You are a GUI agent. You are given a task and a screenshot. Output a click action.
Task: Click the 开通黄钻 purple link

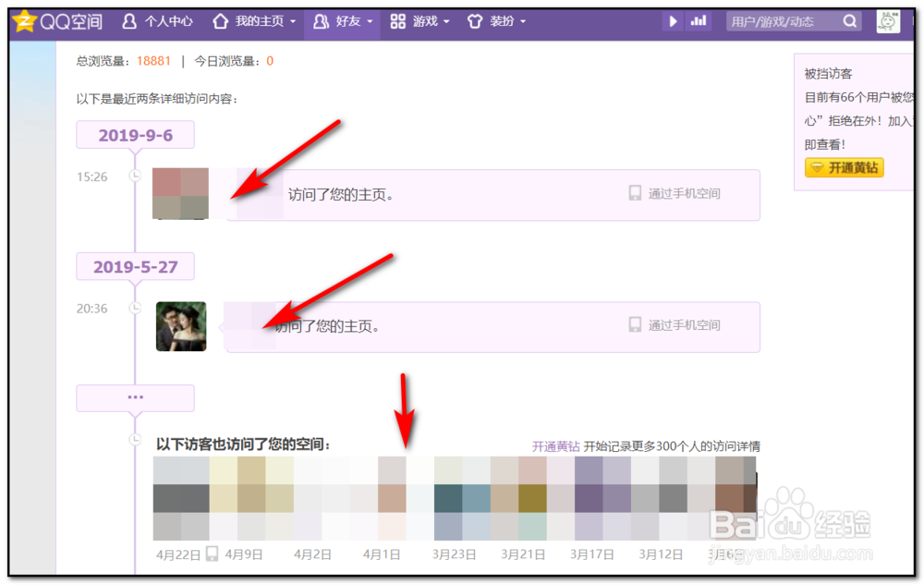pyautogui.click(x=555, y=446)
